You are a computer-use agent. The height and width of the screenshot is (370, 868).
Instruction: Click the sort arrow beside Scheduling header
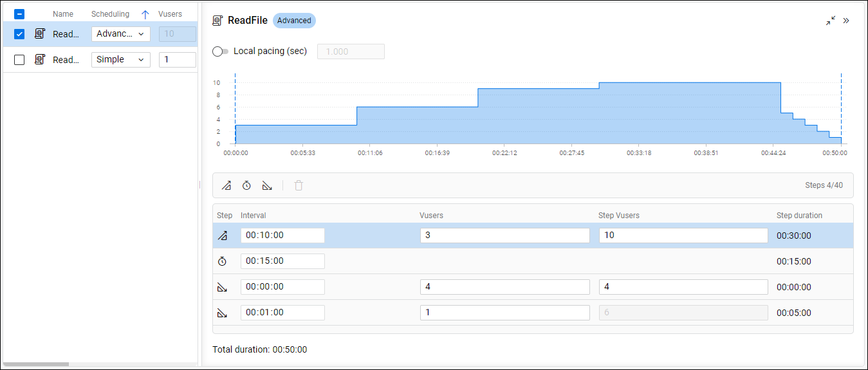[145, 14]
